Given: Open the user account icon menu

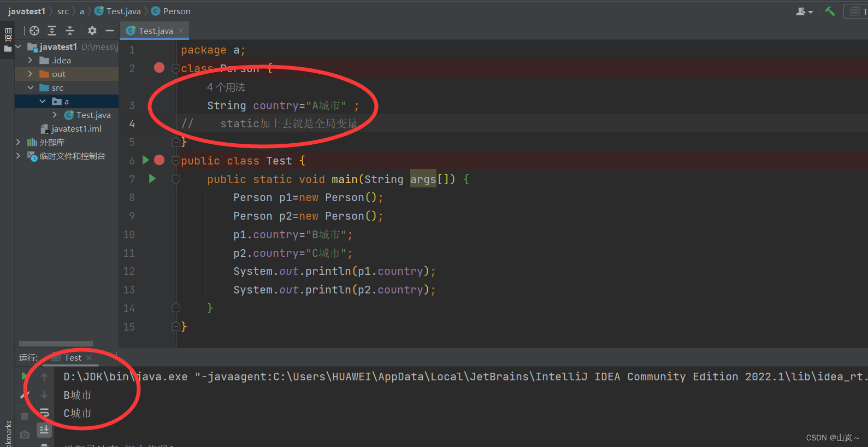Looking at the screenshot, I should click(804, 11).
